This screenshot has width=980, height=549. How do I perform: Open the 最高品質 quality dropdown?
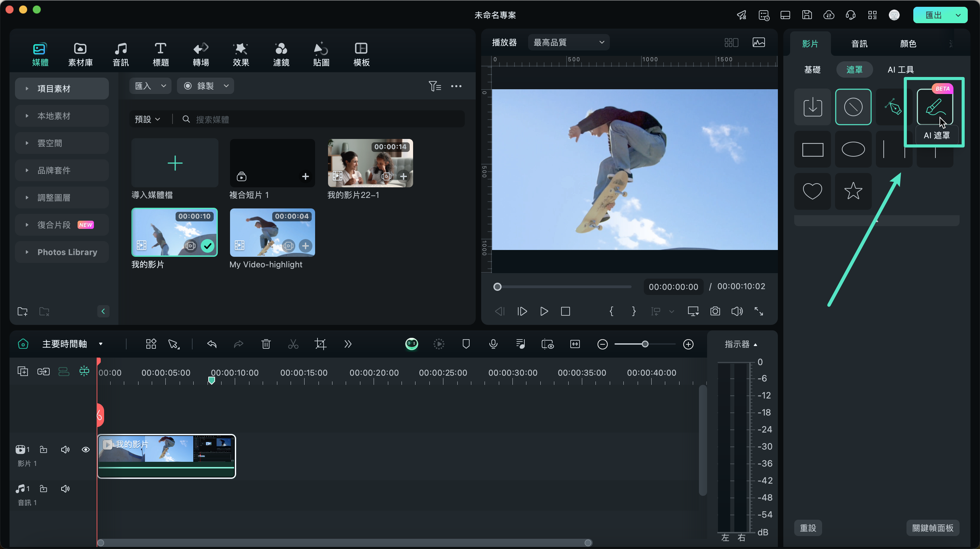click(568, 42)
